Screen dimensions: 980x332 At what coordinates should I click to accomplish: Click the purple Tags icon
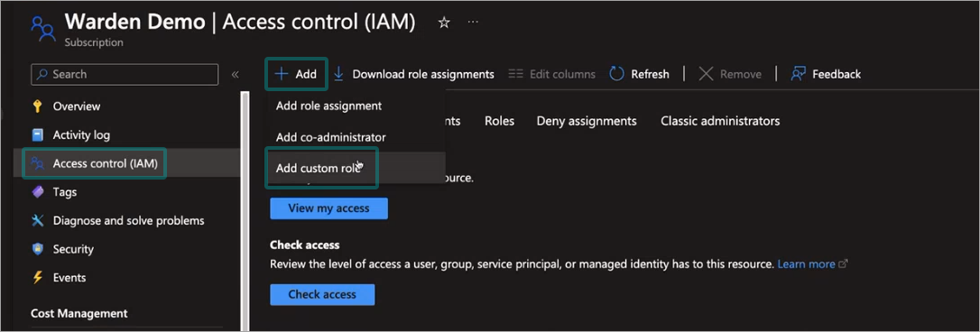(x=38, y=192)
